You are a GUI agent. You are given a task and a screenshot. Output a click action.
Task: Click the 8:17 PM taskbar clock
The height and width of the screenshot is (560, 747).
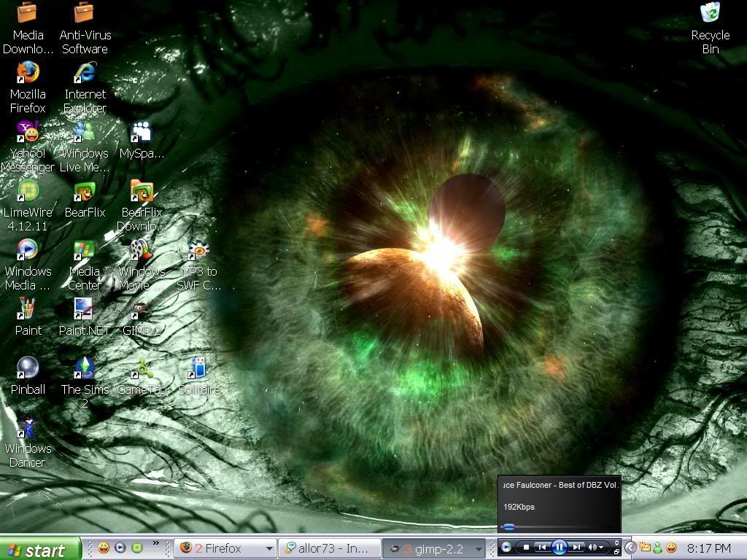tap(709, 548)
